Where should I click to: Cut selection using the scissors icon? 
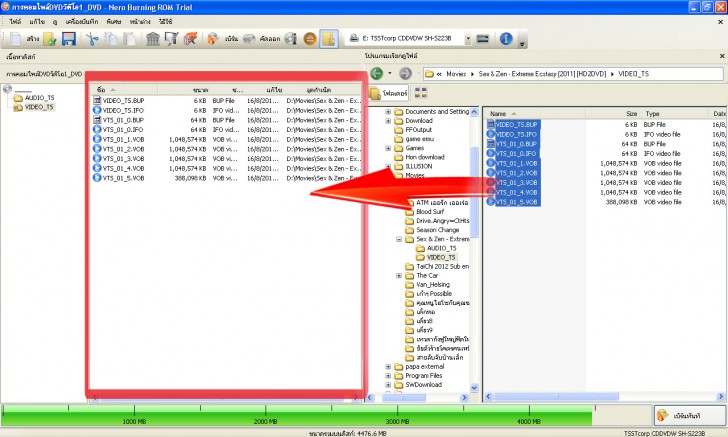coord(92,39)
